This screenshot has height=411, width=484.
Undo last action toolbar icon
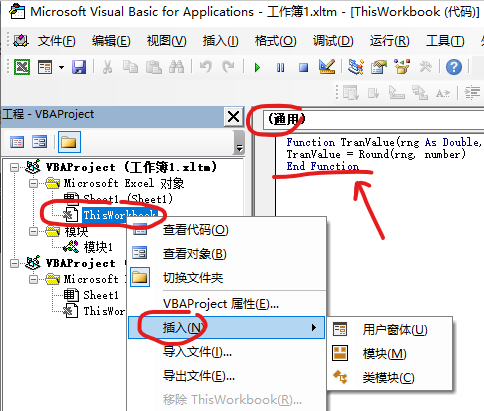pyautogui.click(x=206, y=67)
